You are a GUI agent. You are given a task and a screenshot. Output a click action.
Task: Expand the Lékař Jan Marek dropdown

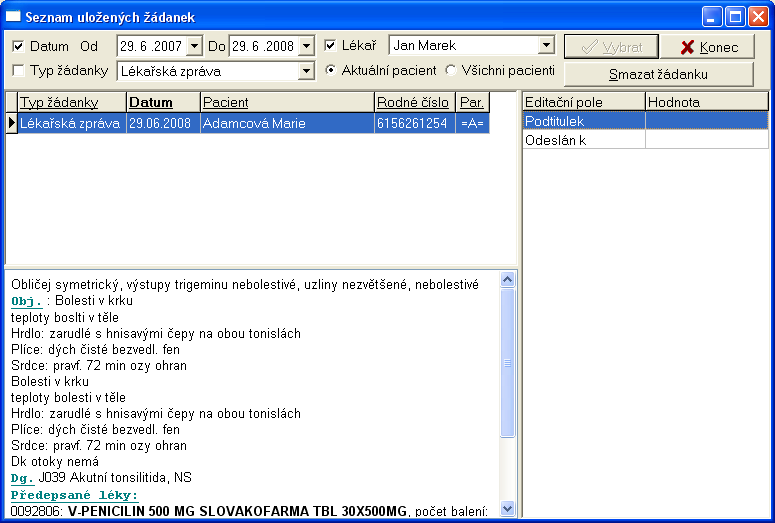point(546,46)
